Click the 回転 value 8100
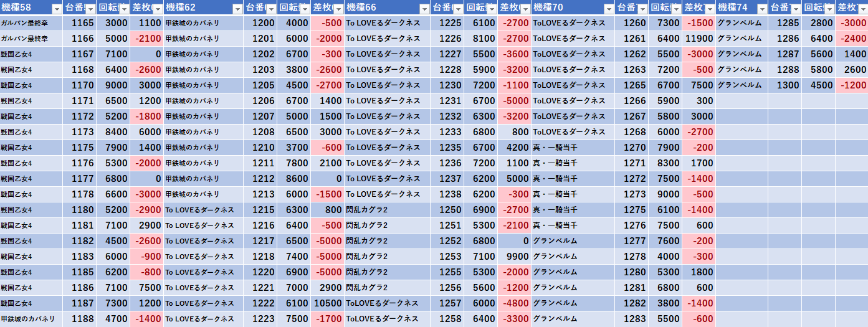 click(480, 39)
